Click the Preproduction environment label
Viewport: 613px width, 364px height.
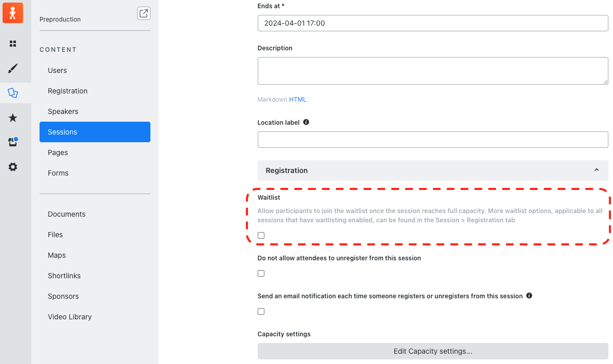(x=60, y=19)
